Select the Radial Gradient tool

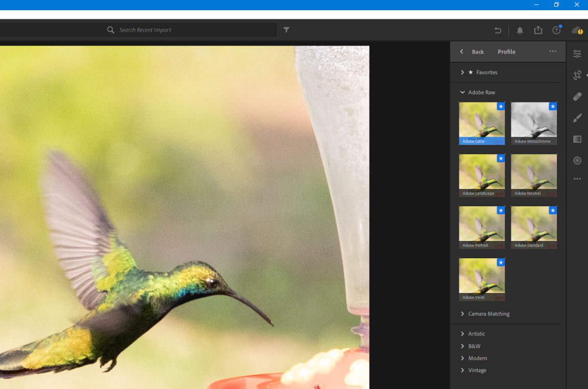[x=577, y=160]
